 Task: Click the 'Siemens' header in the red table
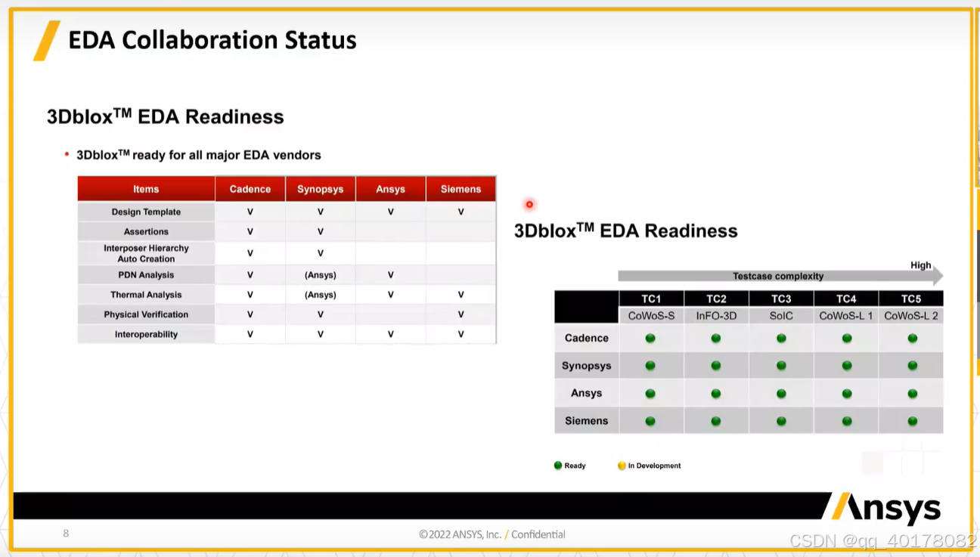pyautogui.click(x=461, y=189)
